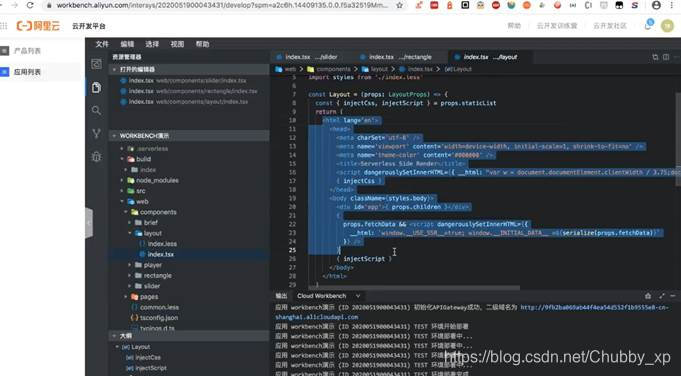This screenshot has width=681, height=376.
Task: Collapse the 打开的编辑器 section
Action: point(189,69)
